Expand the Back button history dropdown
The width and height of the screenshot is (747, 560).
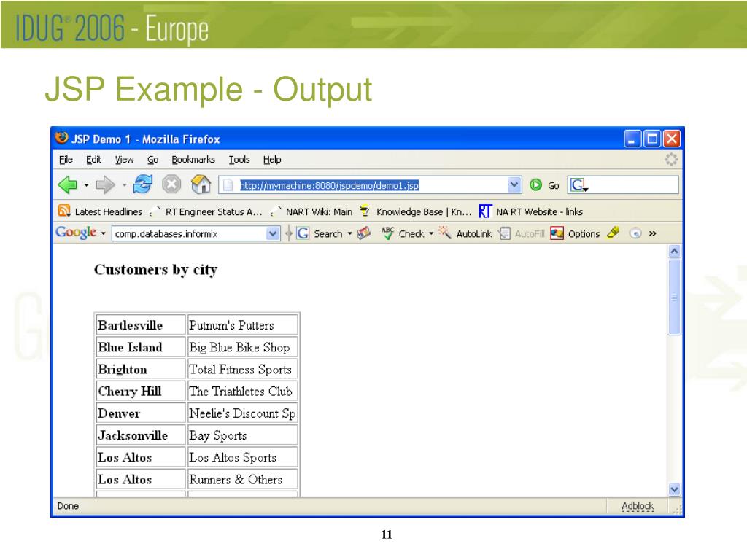point(88,184)
